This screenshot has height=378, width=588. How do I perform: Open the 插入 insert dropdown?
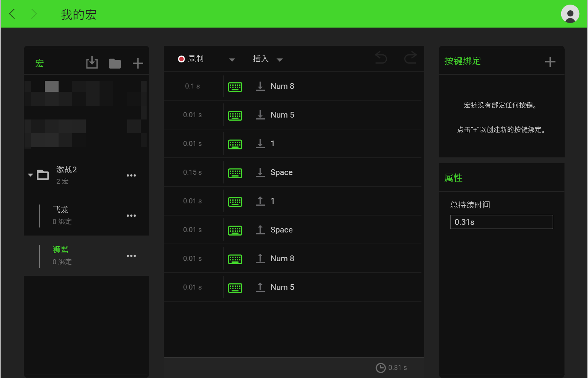point(267,59)
